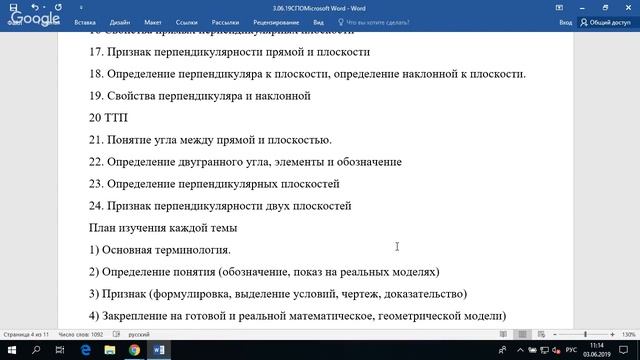Open the zoom dialog via 130%
640x360 pixels.
click(629, 334)
